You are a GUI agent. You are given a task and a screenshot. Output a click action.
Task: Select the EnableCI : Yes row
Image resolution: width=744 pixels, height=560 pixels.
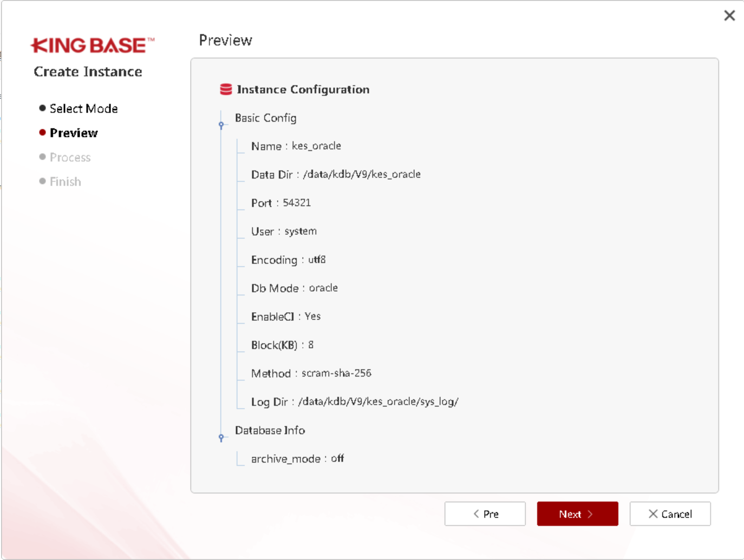(x=285, y=317)
